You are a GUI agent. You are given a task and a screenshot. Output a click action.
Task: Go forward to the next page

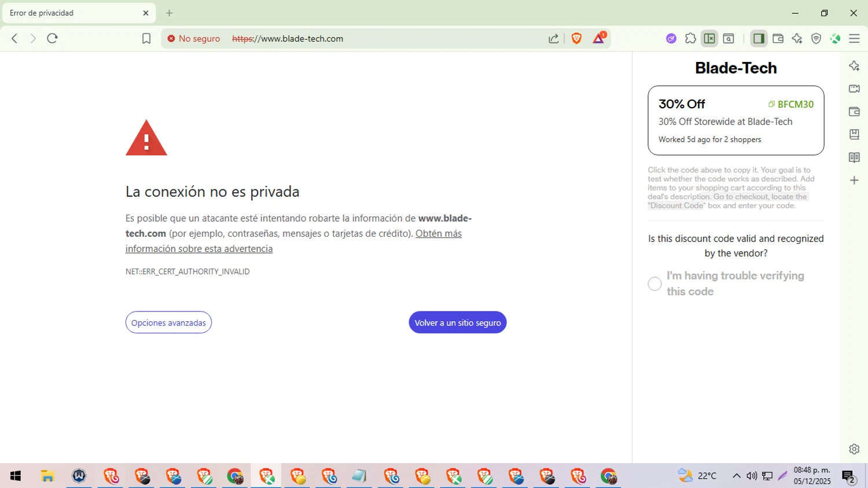[33, 39]
